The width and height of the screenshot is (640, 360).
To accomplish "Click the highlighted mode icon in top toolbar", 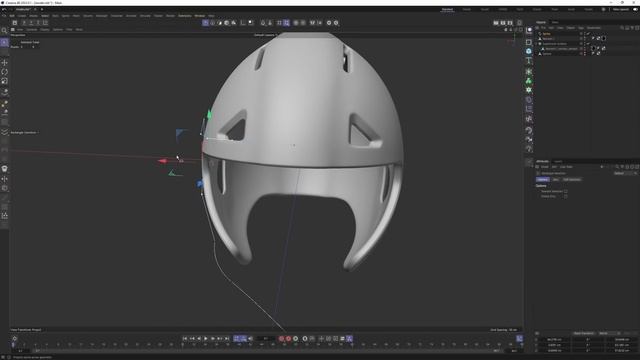I will 205,23.
